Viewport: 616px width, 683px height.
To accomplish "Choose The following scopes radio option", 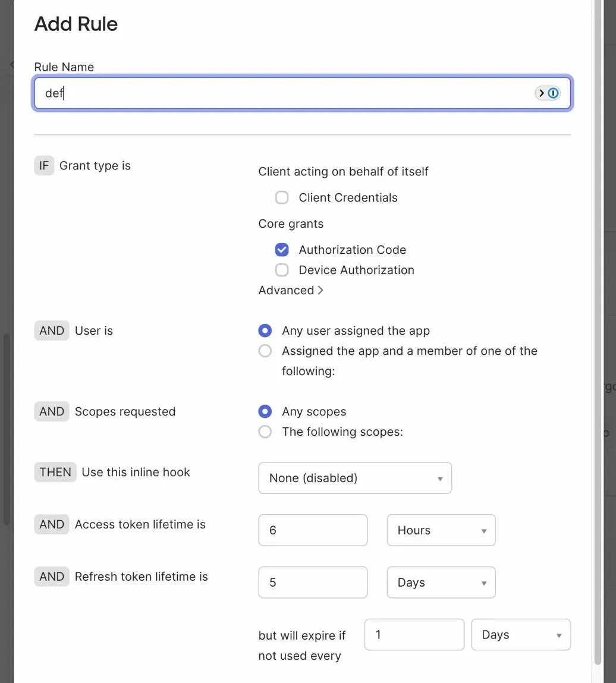I will point(265,432).
